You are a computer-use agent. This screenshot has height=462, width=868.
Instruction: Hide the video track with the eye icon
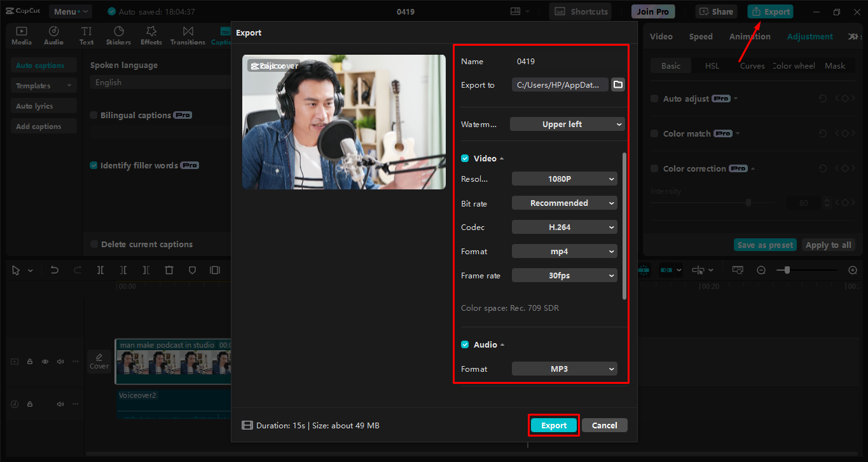click(x=45, y=362)
